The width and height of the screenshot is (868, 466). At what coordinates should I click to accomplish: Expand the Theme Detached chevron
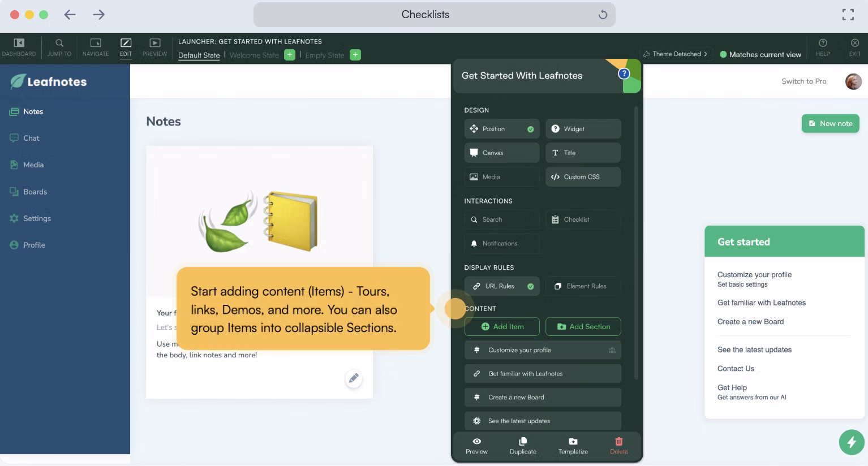click(x=706, y=54)
